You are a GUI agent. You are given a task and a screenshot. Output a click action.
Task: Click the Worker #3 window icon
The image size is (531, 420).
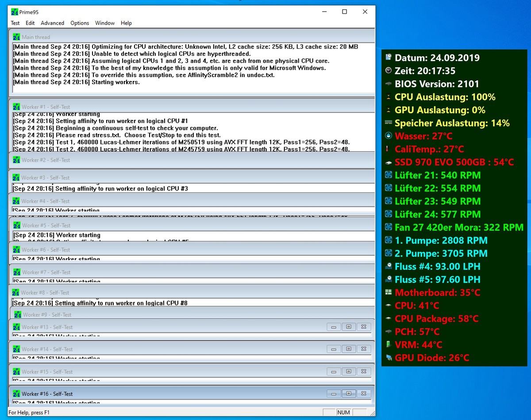click(16, 177)
